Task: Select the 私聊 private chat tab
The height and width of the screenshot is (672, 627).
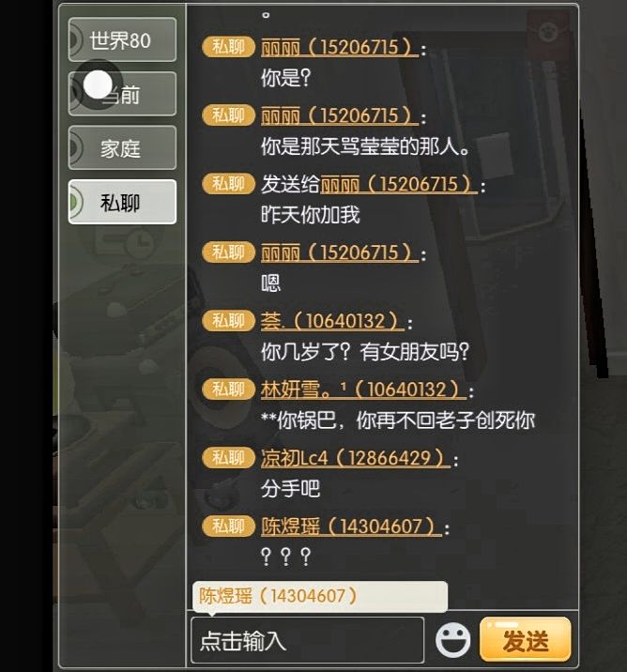Action: pos(122,202)
